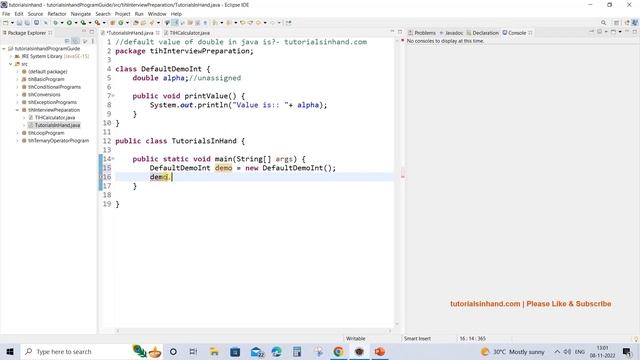Screen dimensions: 640x360
Task: Toggle Word Wrap toolbar button
Action: point(182,23)
